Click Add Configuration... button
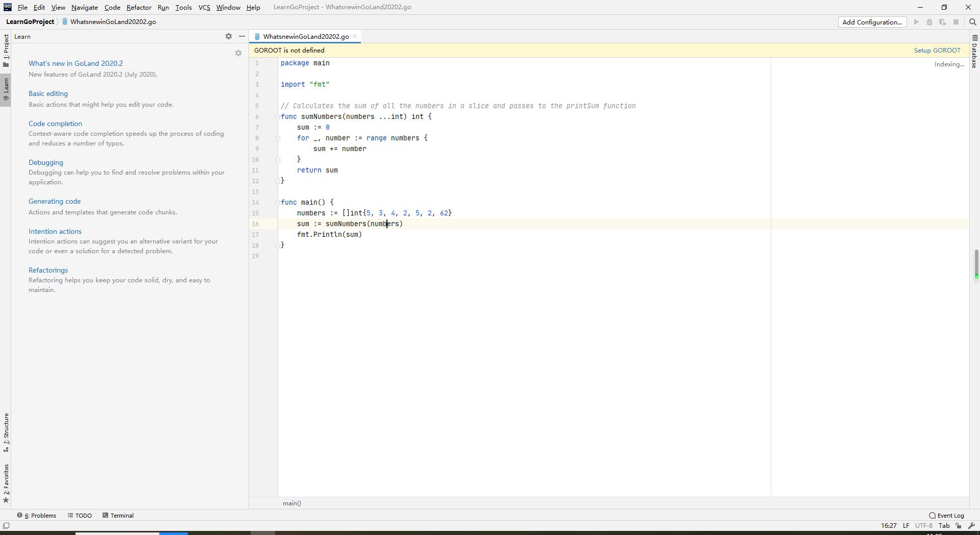Viewport: 980px width, 535px height. (872, 22)
